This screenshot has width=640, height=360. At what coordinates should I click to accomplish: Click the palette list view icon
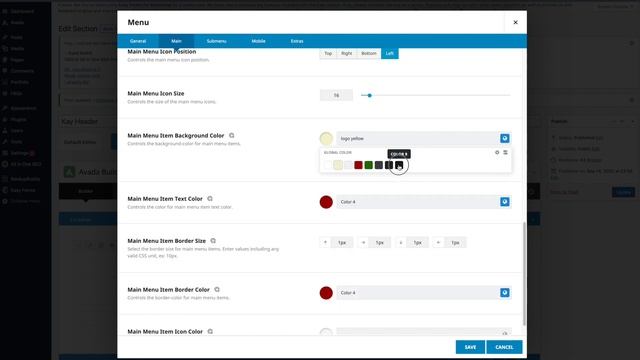pyautogui.click(x=505, y=153)
